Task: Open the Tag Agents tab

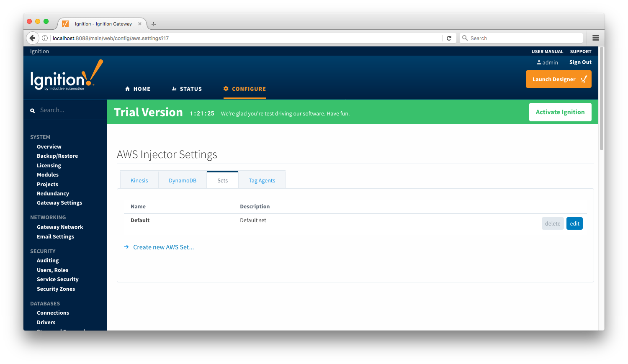Action: 262,180
